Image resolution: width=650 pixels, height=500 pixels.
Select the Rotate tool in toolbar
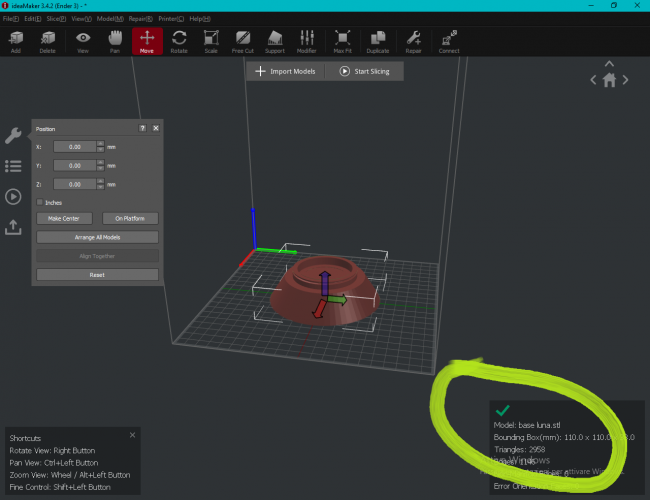click(x=179, y=40)
